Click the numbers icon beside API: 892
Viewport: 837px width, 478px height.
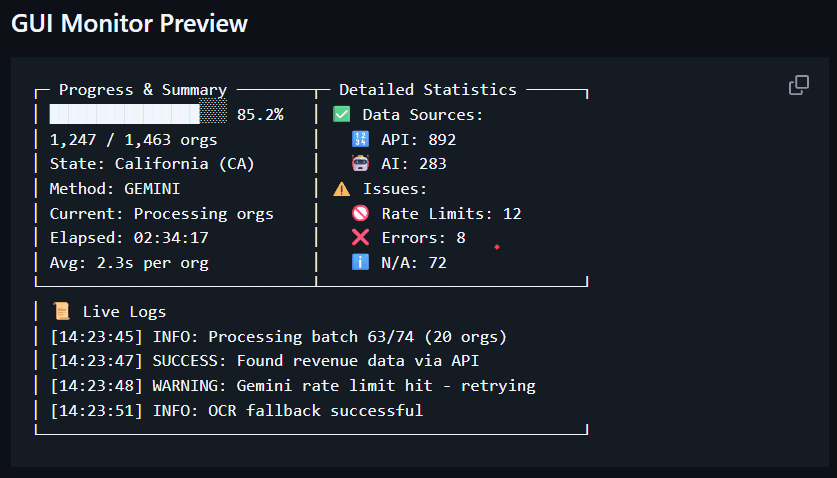click(360, 139)
